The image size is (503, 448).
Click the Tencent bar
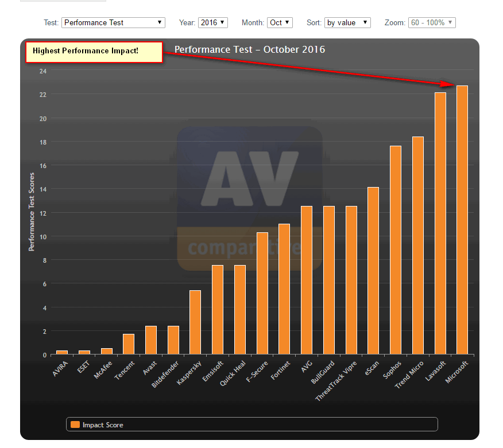(129, 344)
